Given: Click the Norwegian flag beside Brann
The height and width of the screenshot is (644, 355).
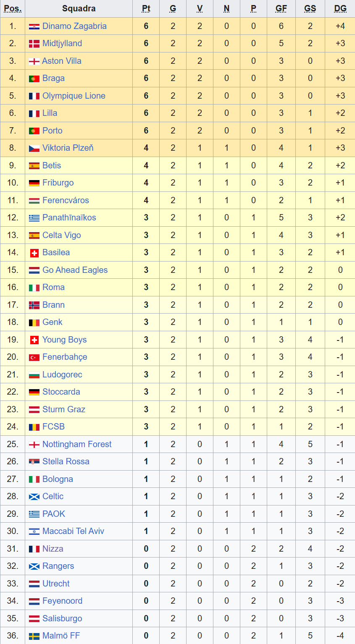Looking at the screenshot, I should tap(34, 305).
